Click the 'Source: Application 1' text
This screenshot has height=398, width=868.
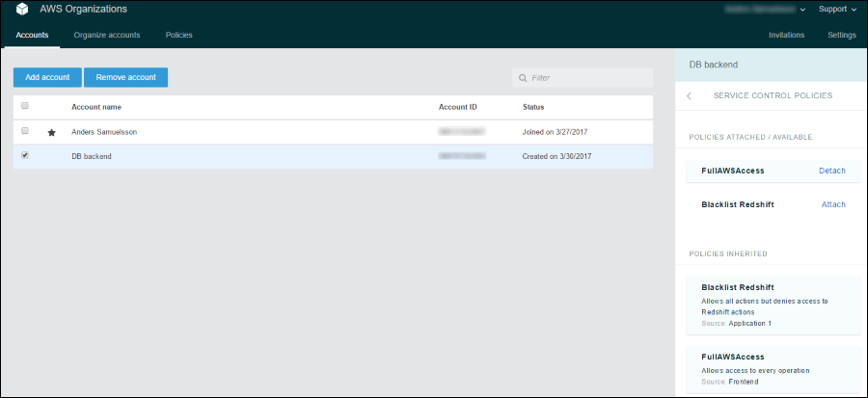[736, 324]
